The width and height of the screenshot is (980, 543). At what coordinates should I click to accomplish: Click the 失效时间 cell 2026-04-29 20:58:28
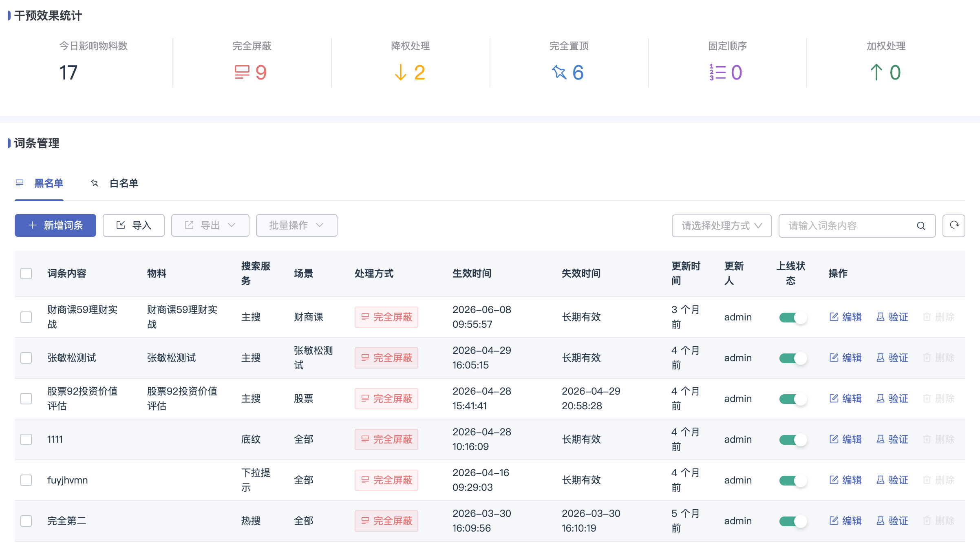click(x=591, y=399)
